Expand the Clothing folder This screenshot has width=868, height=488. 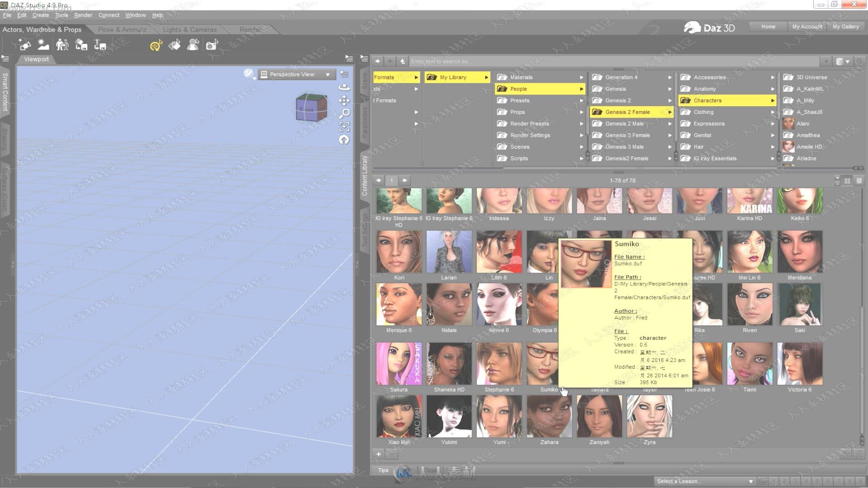click(727, 112)
